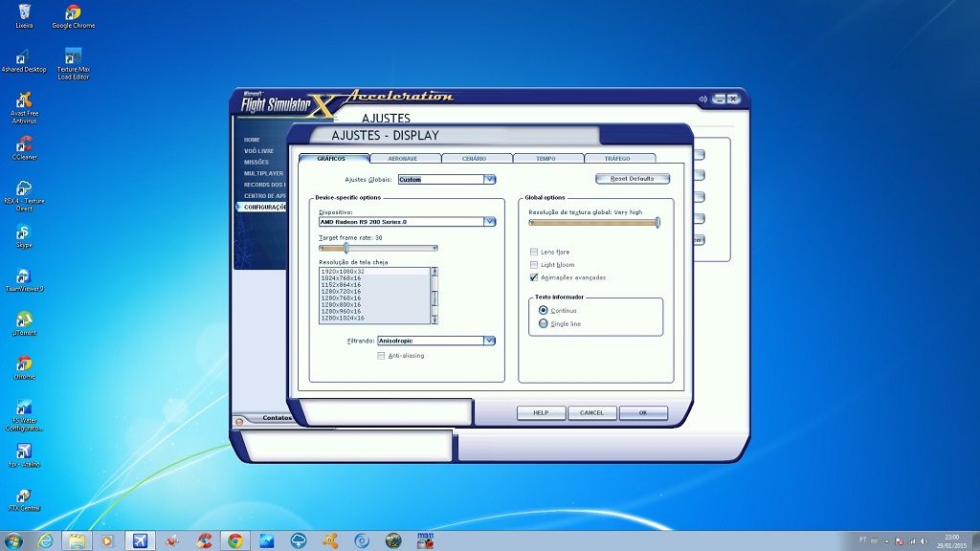The width and height of the screenshot is (980, 551).
Task: Open the µTorrent desktop icon
Action: [x=24, y=324]
